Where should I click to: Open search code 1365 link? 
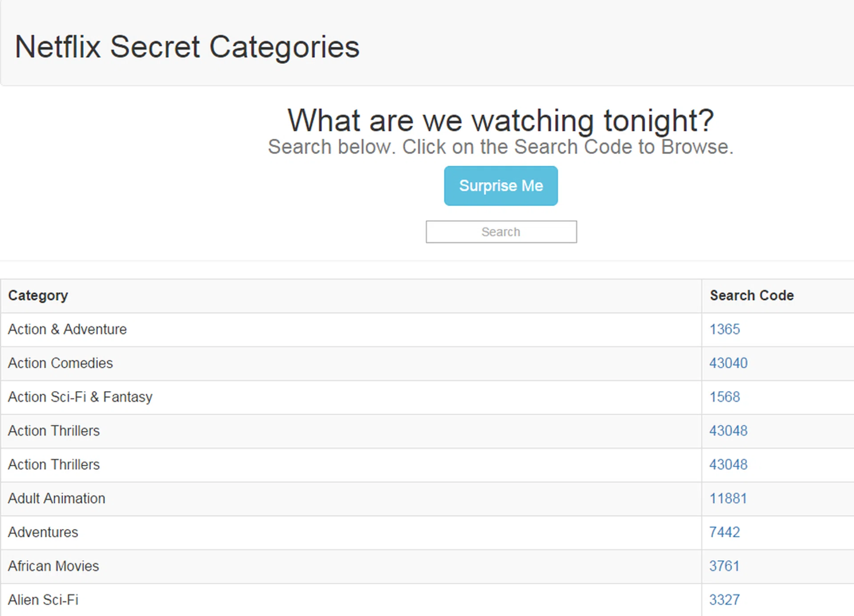(724, 329)
